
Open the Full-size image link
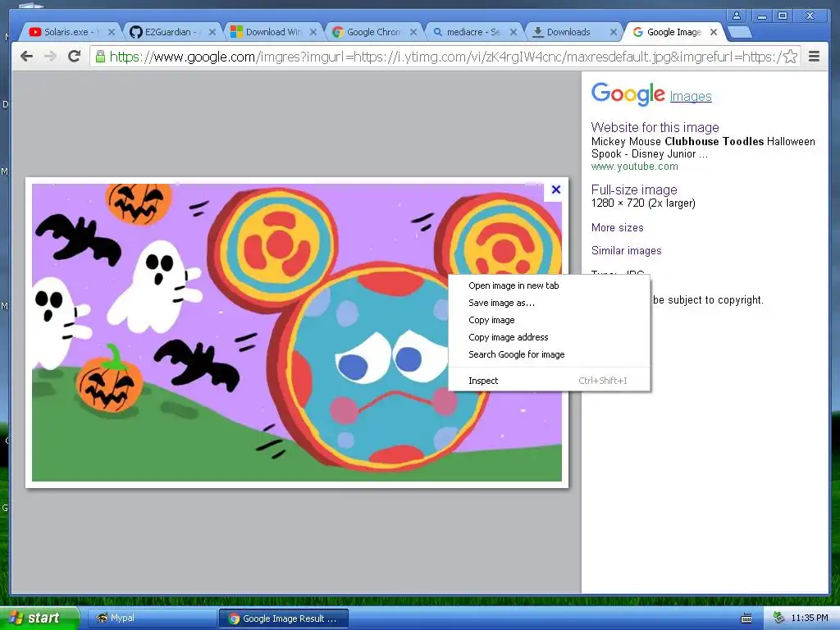(634, 189)
